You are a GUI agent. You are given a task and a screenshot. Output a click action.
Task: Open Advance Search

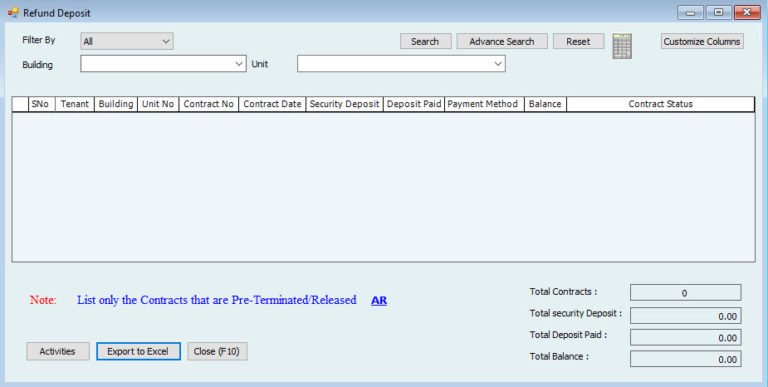(502, 42)
